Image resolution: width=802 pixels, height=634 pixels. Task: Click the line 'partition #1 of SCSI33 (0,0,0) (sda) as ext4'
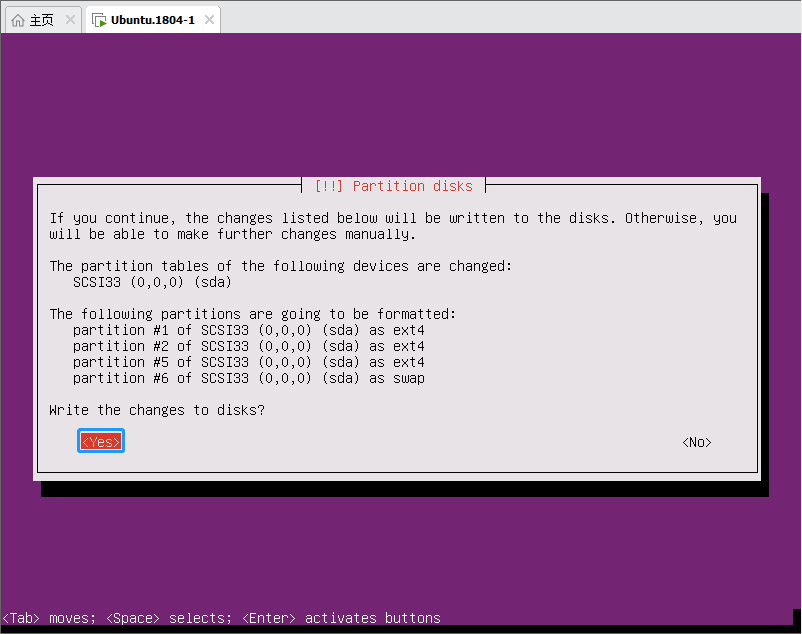[249, 330]
